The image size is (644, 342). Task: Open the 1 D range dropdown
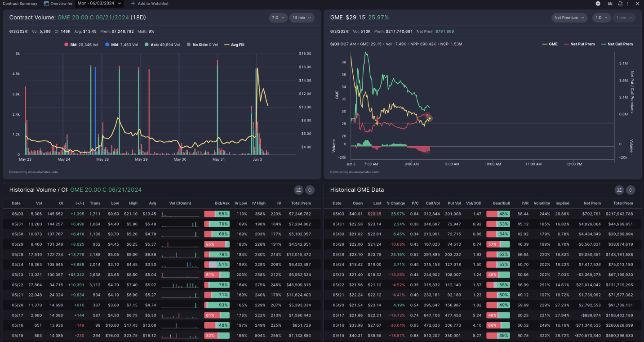point(601,18)
